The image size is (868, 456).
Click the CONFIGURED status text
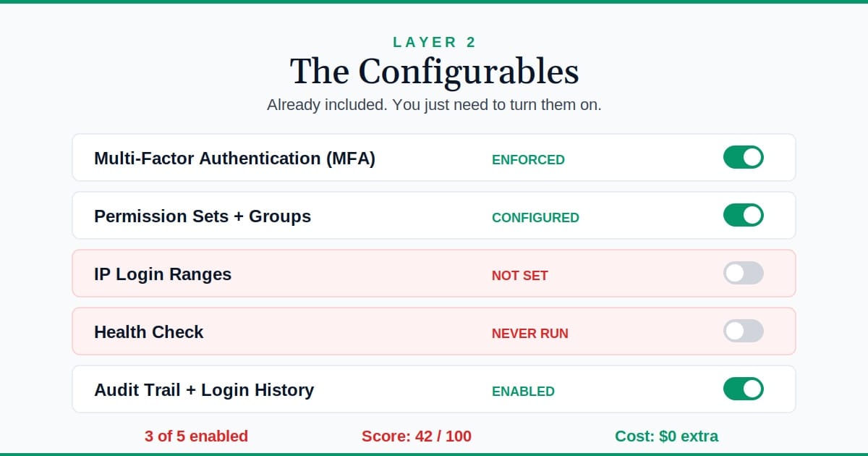click(x=535, y=218)
